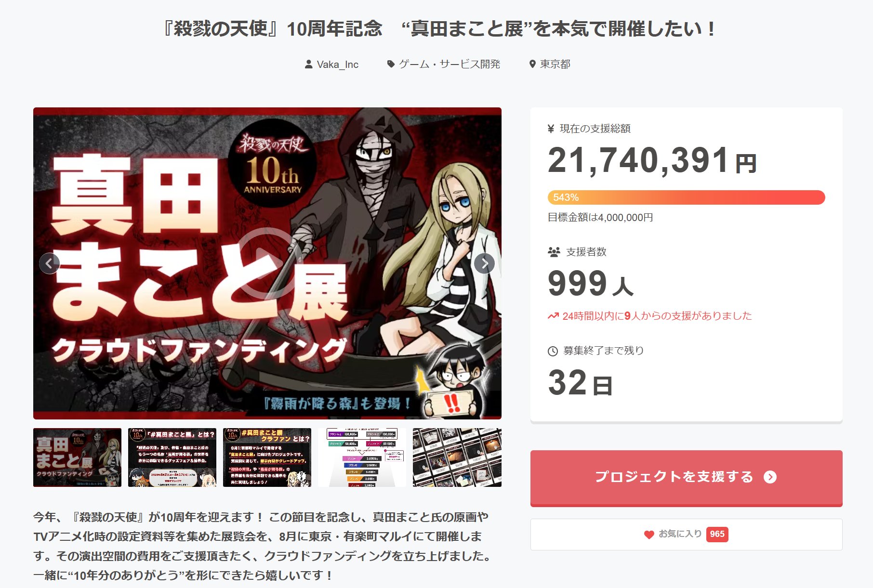Add project to favorites with お気に入り button
The height and width of the screenshot is (588, 873).
[x=686, y=535]
